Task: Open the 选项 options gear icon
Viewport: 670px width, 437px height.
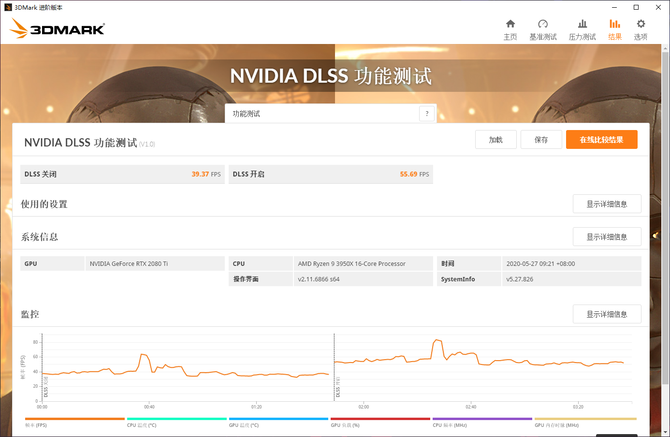Action: click(640, 29)
